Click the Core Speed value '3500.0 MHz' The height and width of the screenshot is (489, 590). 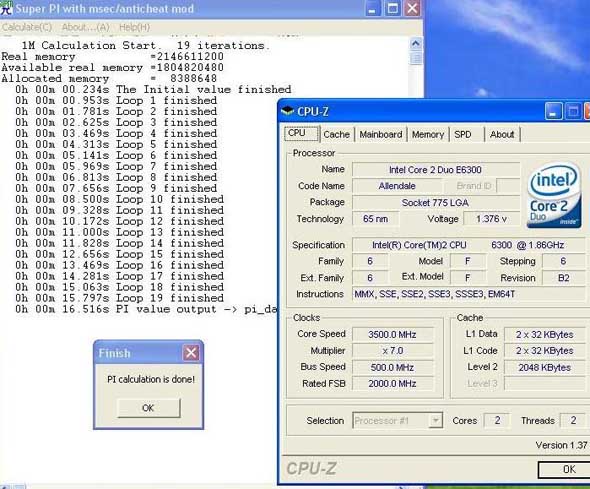pos(392,334)
